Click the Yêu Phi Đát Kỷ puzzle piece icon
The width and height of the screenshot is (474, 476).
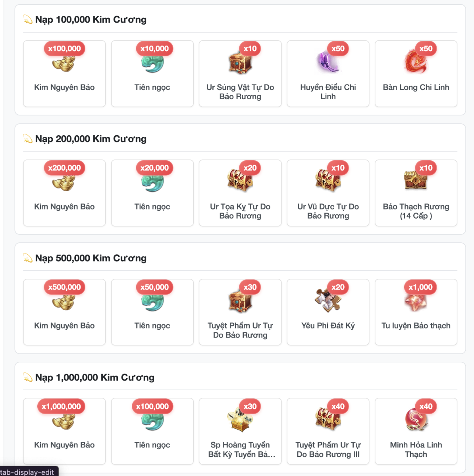point(328,300)
